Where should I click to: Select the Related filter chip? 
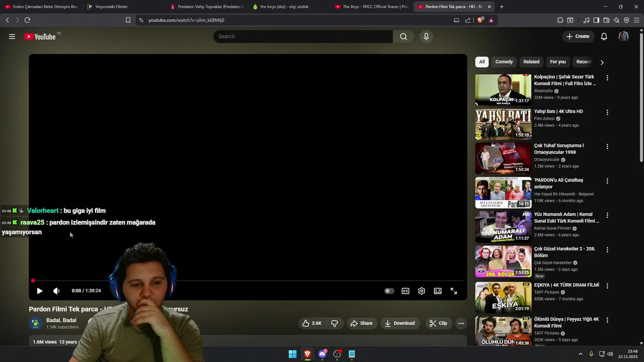point(531,62)
